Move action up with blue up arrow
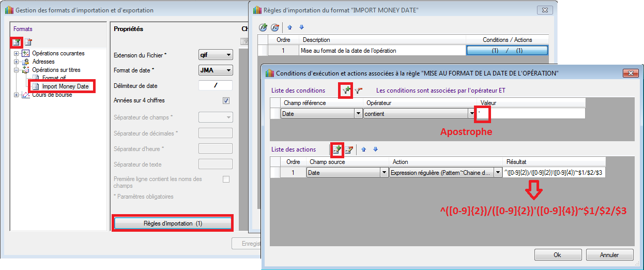The image size is (644, 270). (x=364, y=149)
